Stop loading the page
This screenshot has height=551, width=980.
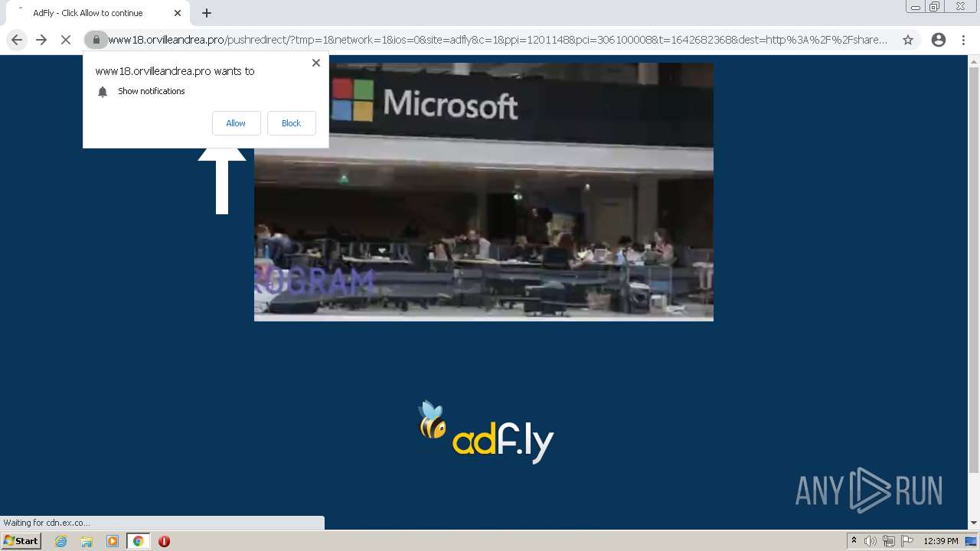click(x=66, y=40)
